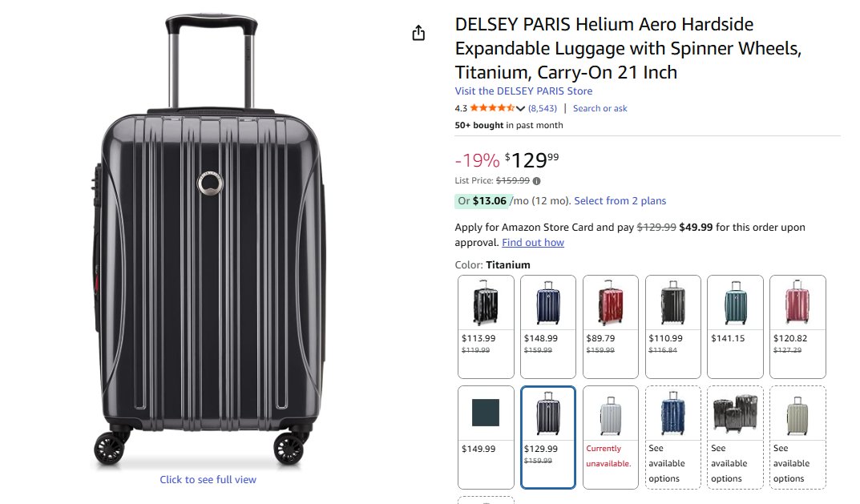The width and height of the screenshot is (860, 504).
Task: See available options for three-piece luggage set
Action: click(735, 437)
